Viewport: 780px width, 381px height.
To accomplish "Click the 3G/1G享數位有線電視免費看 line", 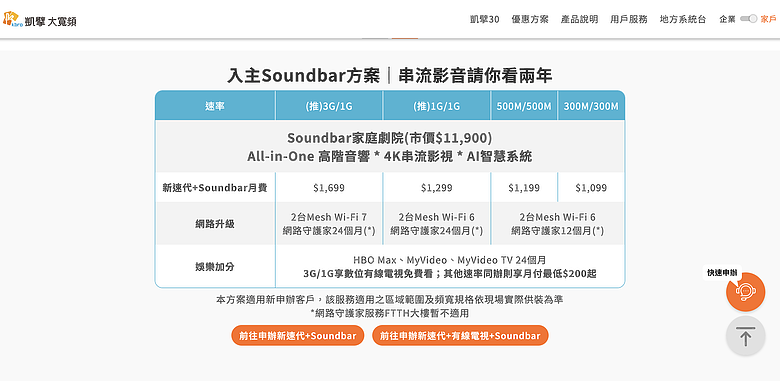I will (450, 274).
